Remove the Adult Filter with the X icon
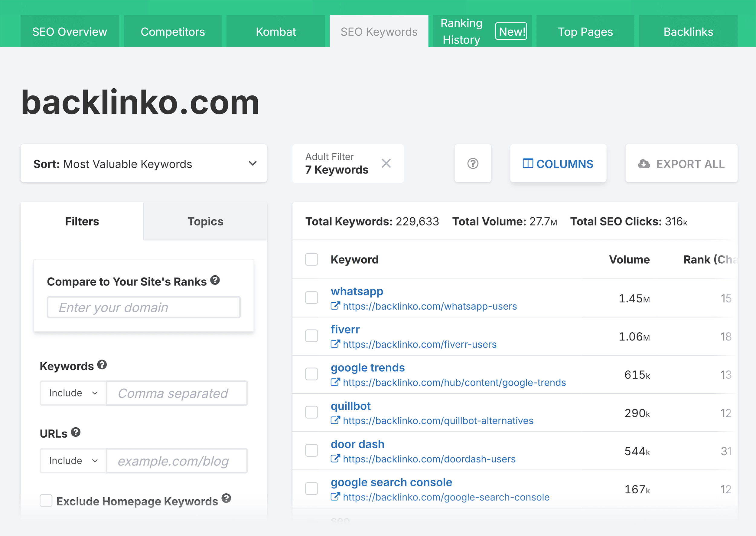Screen dimensions: 756x536 click(386, 163)
